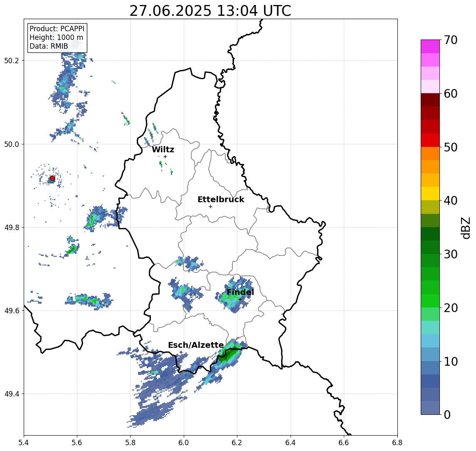The height and width of the screenshot is (451, 476).
Task: Click the 40 value on the colorbar
Action: pos(451,201)
